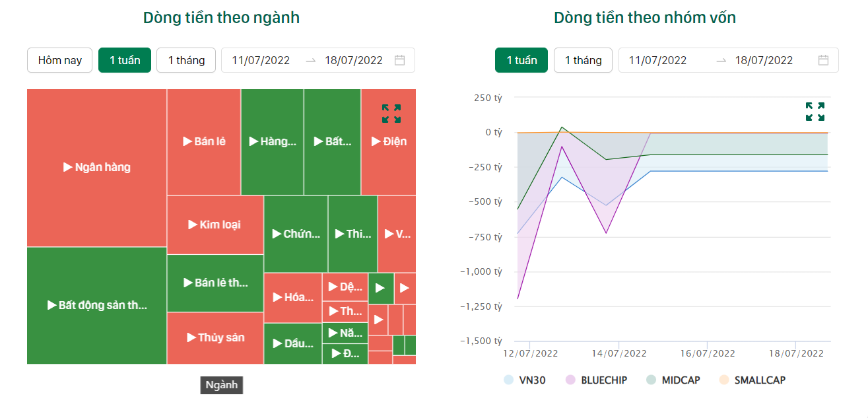Click the 250 tỷ y-axis label
868x418 pixels.
pos(488,98)
